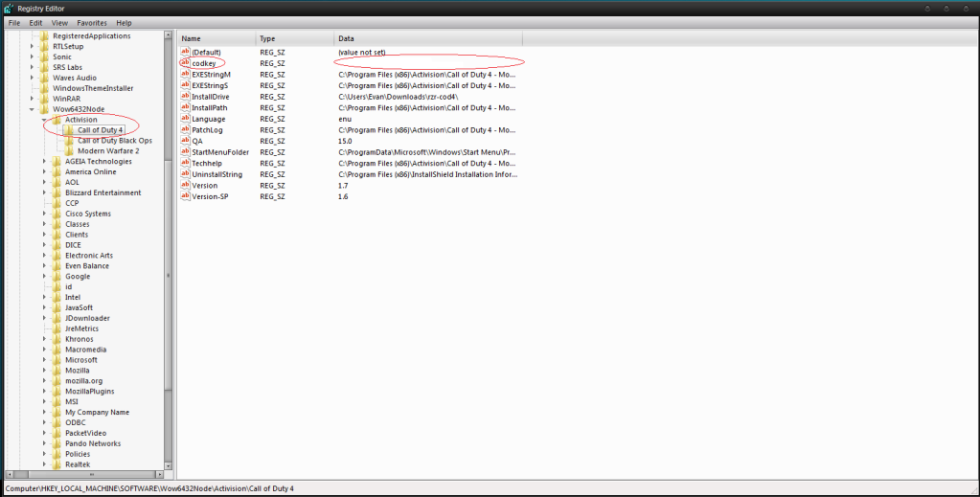The height and width of the screenshot is (497, 980).
Task: Click the codkey string value icon
Action: (x=185, y=63)
